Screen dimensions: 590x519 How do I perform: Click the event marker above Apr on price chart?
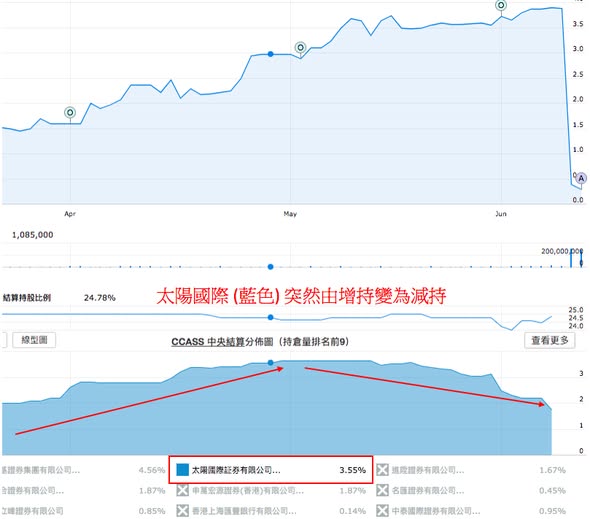[x=70, y=112]
